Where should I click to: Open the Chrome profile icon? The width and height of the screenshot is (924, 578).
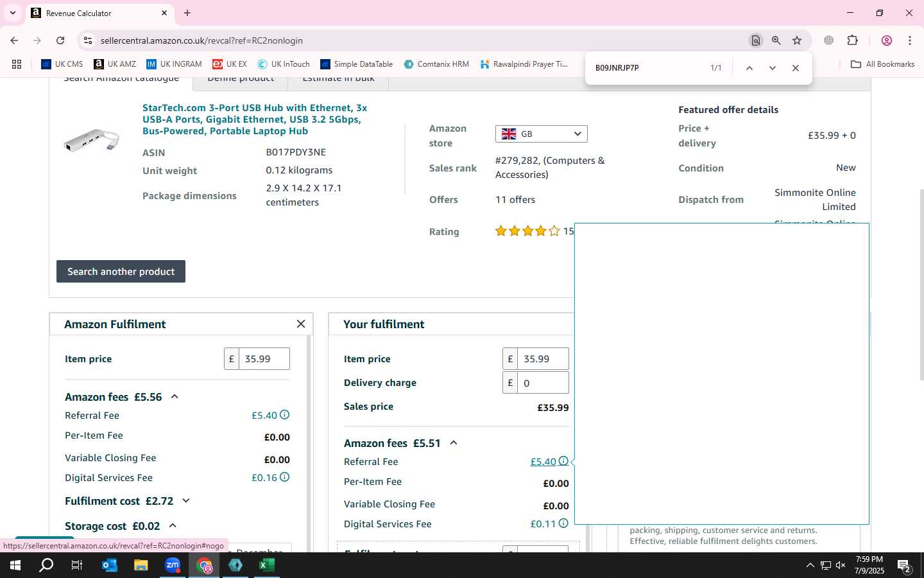coord(887,40)
